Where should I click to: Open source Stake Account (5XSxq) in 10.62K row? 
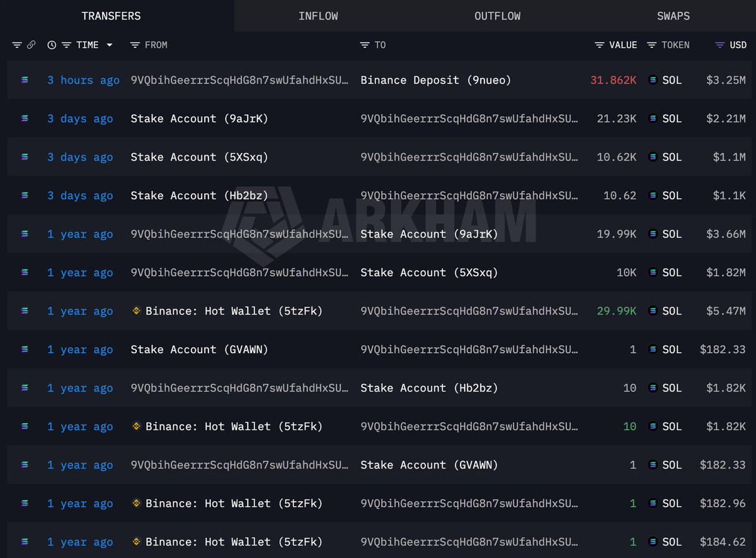click(200, 157)
